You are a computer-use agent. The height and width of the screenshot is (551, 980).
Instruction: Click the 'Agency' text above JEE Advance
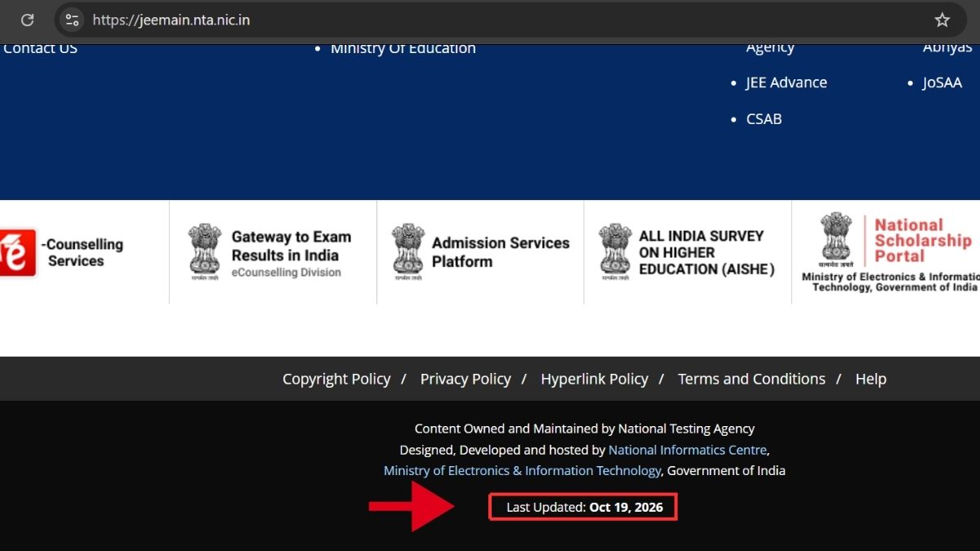(770, 47)
